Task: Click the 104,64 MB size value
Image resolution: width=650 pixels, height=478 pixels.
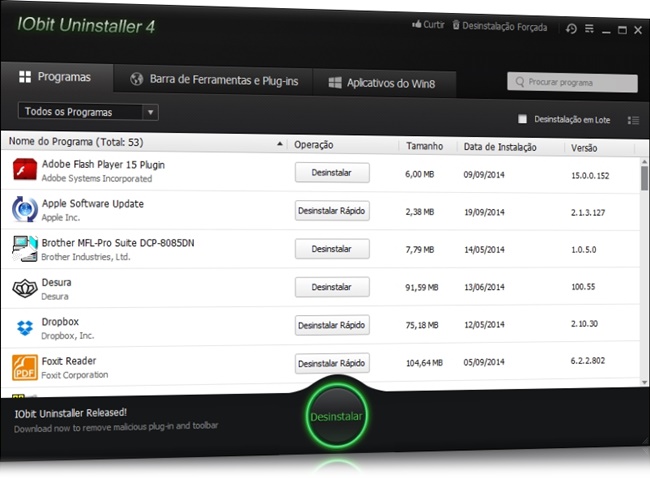Action: pos(424,363)
